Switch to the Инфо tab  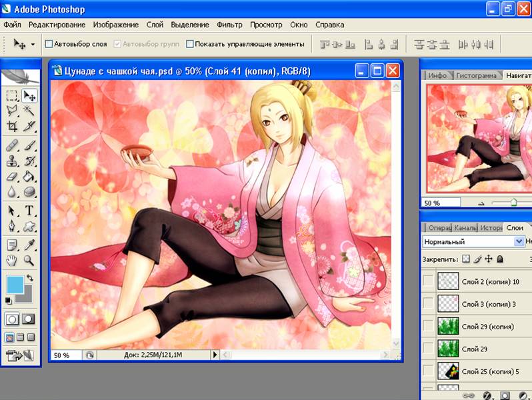coord(437,75)
